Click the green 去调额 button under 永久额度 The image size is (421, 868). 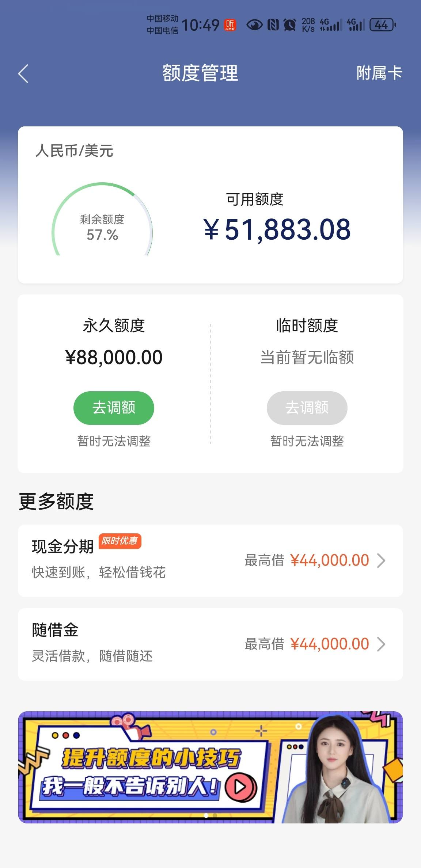114,408
